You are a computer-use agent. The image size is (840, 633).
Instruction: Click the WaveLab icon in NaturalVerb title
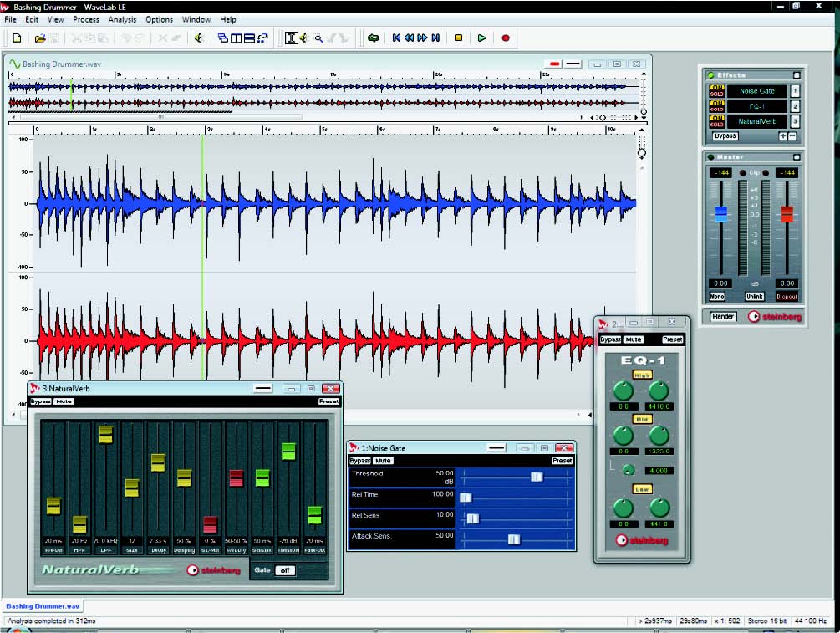[x=35, y=388]
